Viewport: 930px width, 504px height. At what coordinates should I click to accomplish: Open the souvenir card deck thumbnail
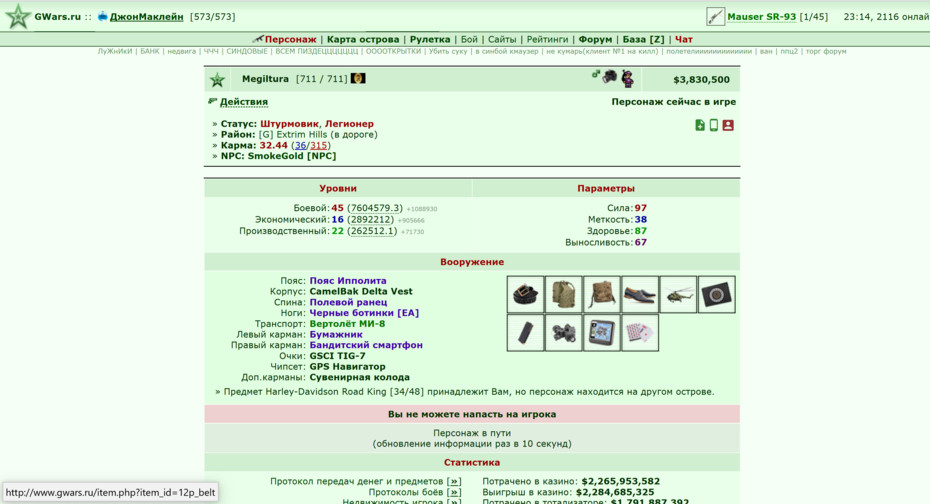[639, 333]
